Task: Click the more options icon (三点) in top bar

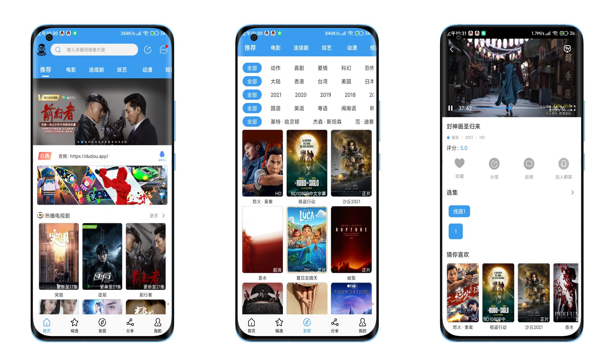Action: 164,49
